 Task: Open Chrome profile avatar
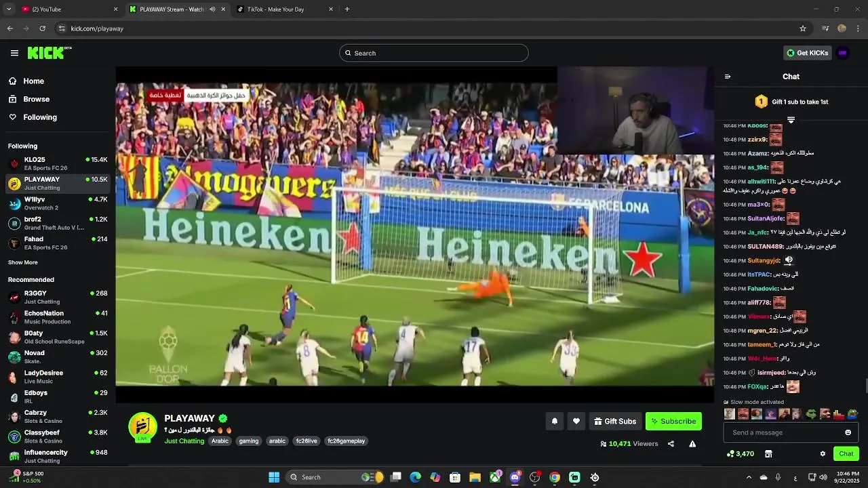click(x=842, y=28)
